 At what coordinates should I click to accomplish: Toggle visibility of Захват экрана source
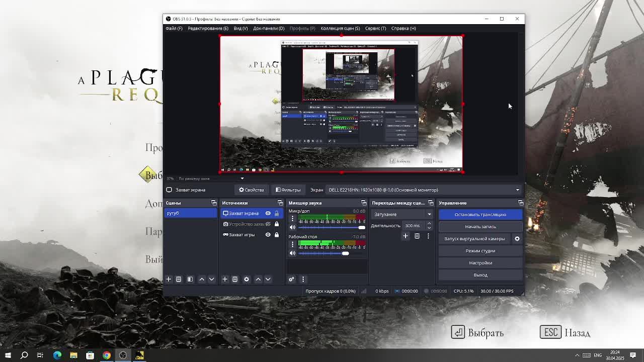[x=268, y=213]
